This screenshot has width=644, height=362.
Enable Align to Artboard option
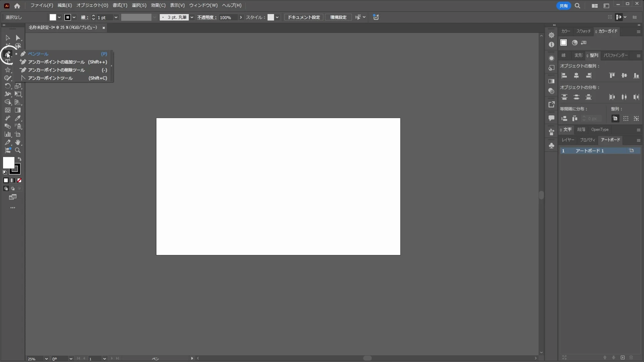[x=615, y=119]
